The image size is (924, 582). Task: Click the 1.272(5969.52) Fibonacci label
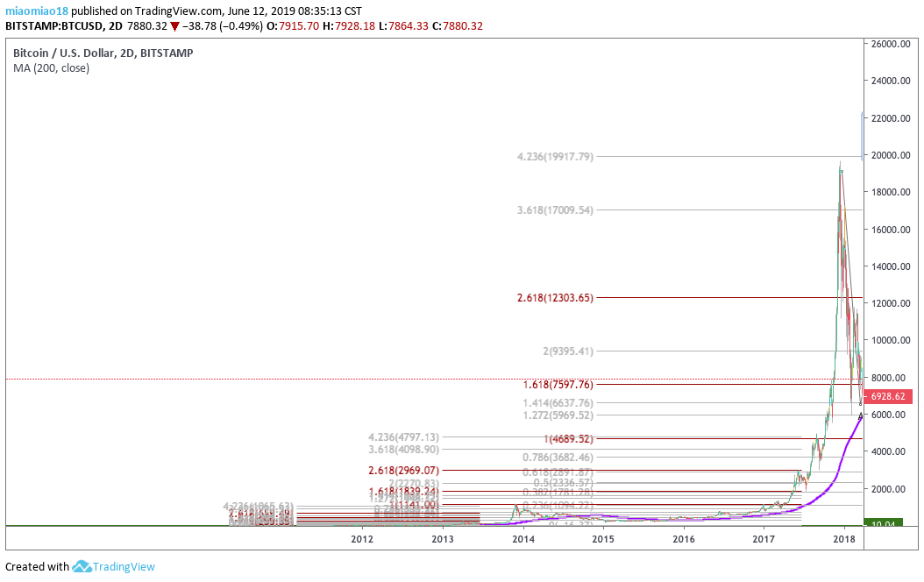[x=558, y=415]
